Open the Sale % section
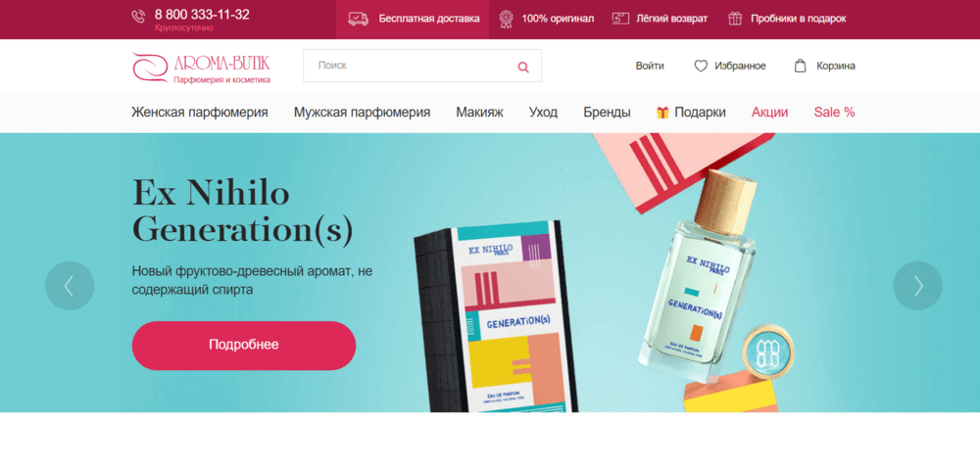The height and width of the screenshot is (468, 980). 834,113
